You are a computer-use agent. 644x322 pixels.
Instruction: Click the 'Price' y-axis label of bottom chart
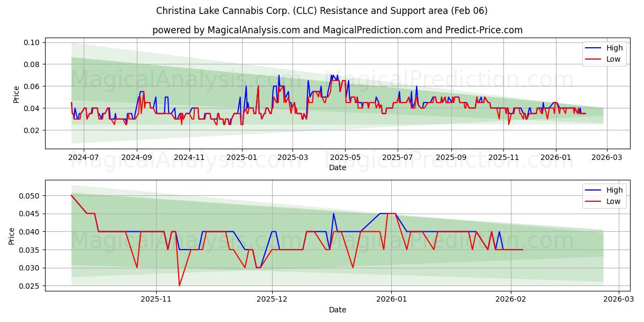pos(12,235)
